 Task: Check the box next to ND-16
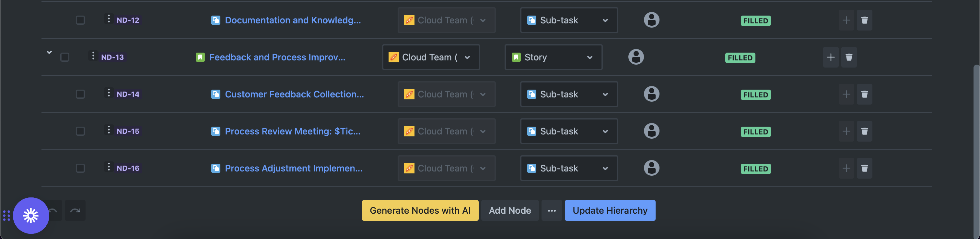pos(80,168)
